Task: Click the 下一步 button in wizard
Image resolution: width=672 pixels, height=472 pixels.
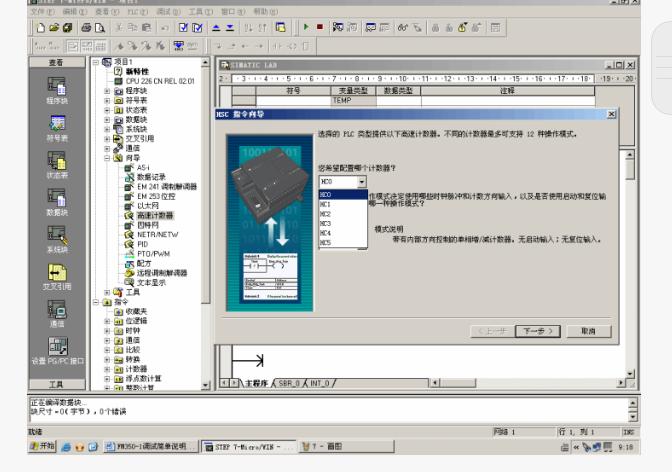Action: tap(537, 331)
